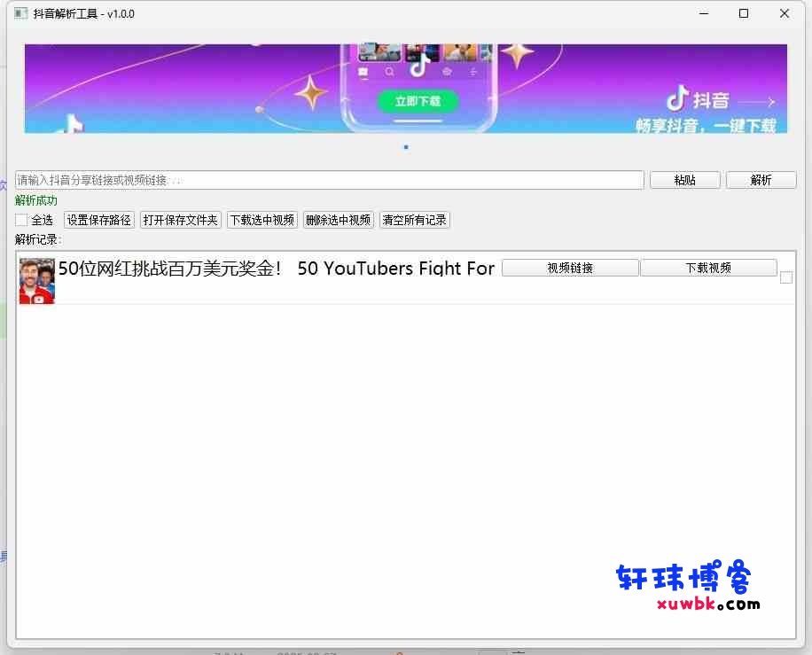Click the arrow next to 抖音 logo in banner
This screenshot has width=812, height=655.
click(756, 102)
